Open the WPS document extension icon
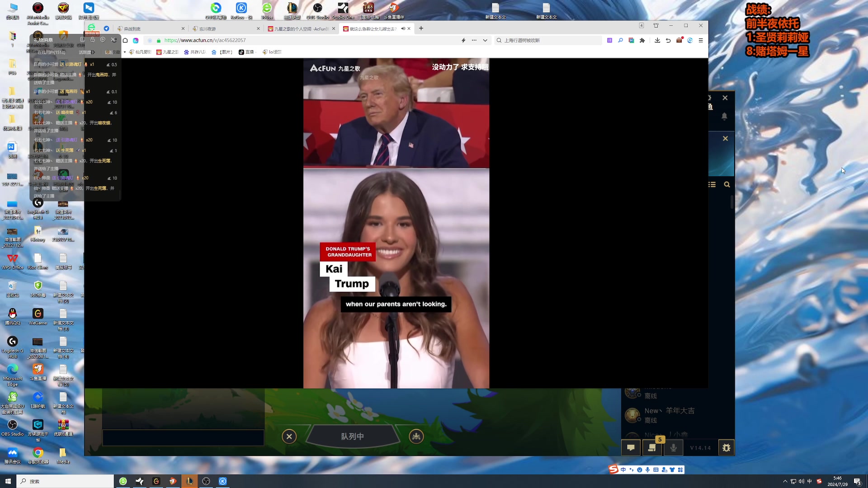Viewport: 868px width, 488px height. click(x=631, y=40)
